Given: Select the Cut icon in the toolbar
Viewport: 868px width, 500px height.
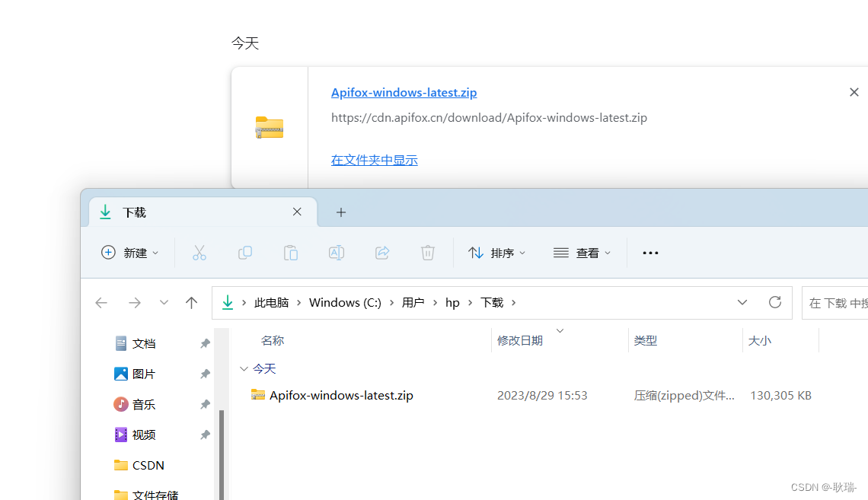Looking at the screenshot, I should pos(199,253).
